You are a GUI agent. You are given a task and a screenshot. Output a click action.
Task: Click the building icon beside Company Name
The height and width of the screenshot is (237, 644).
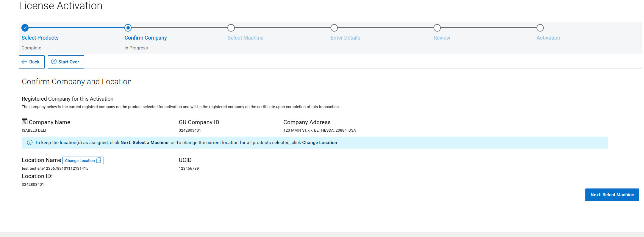pos(25,121)
